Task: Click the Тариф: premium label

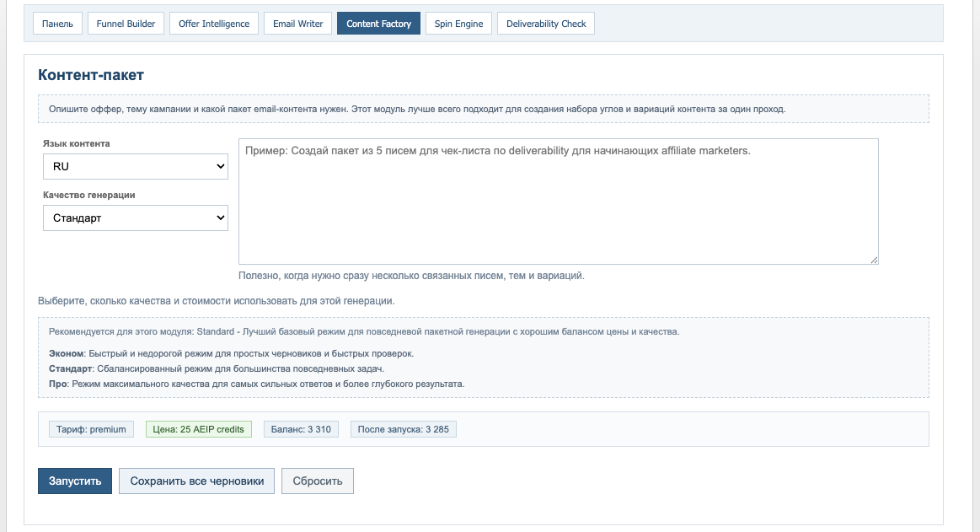Action: click(92, 428)
